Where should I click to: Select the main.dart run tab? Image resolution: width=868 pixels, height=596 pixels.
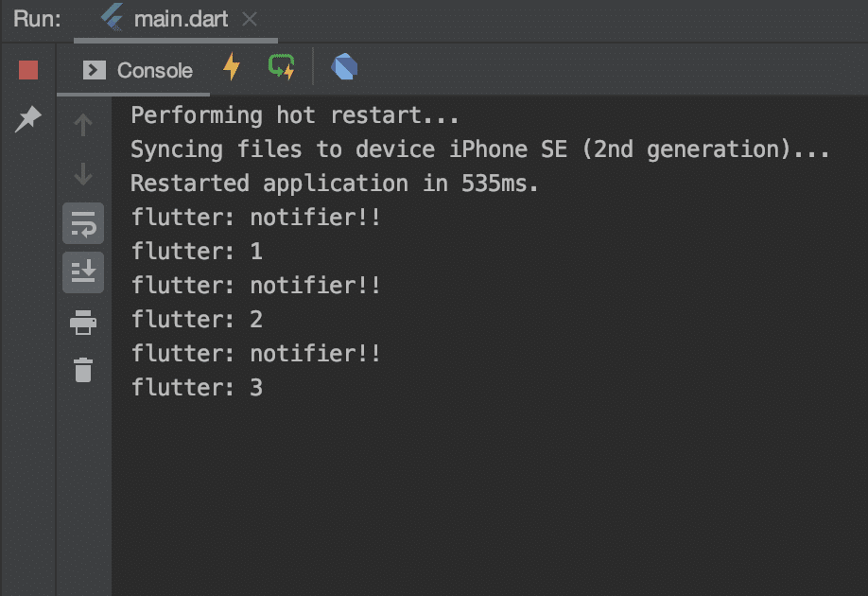point(176,20)
